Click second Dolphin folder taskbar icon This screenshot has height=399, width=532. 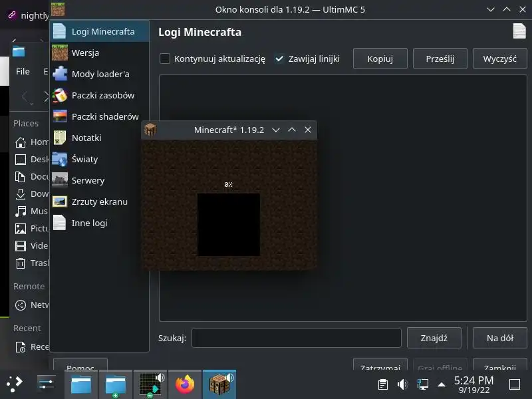click(115, 384)
